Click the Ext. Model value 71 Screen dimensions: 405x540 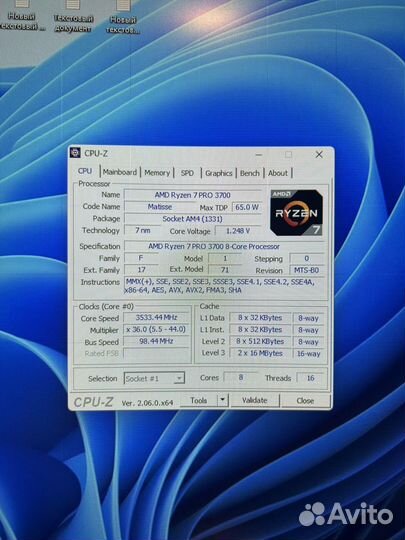click(x=225, y=270)
